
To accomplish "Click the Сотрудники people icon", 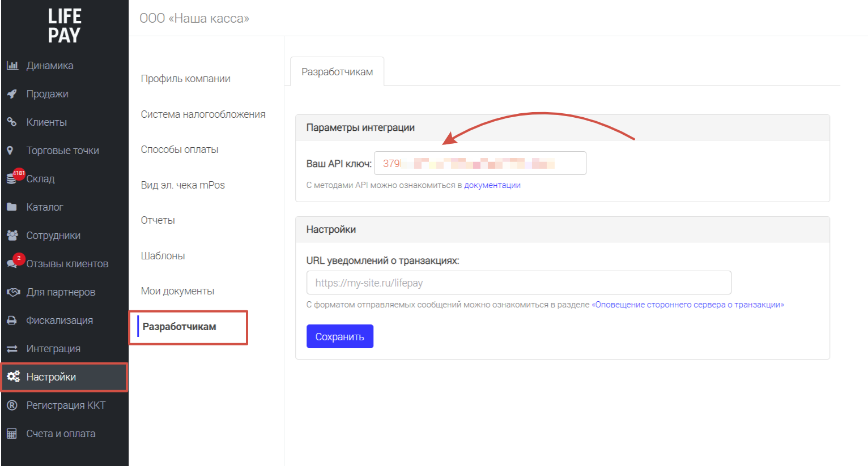I will tap(12, 236).
